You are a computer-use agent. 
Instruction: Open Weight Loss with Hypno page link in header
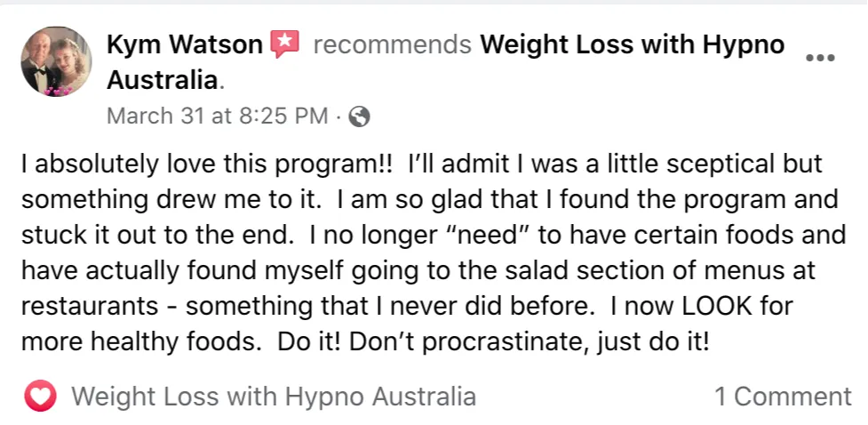tap(633, 44)
